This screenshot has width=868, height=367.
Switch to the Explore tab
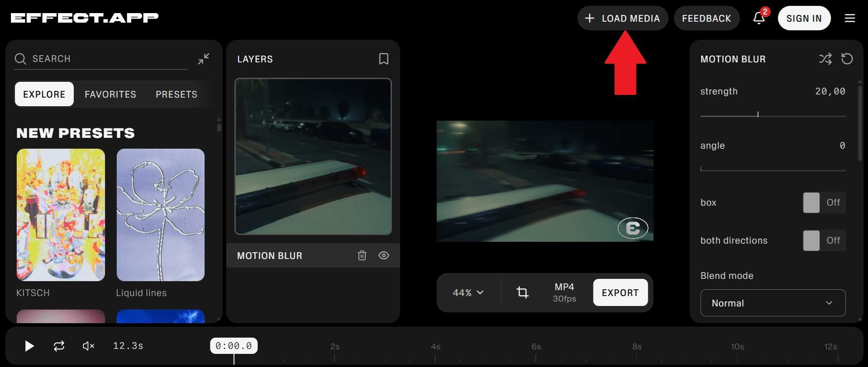[x=44, y=94]
